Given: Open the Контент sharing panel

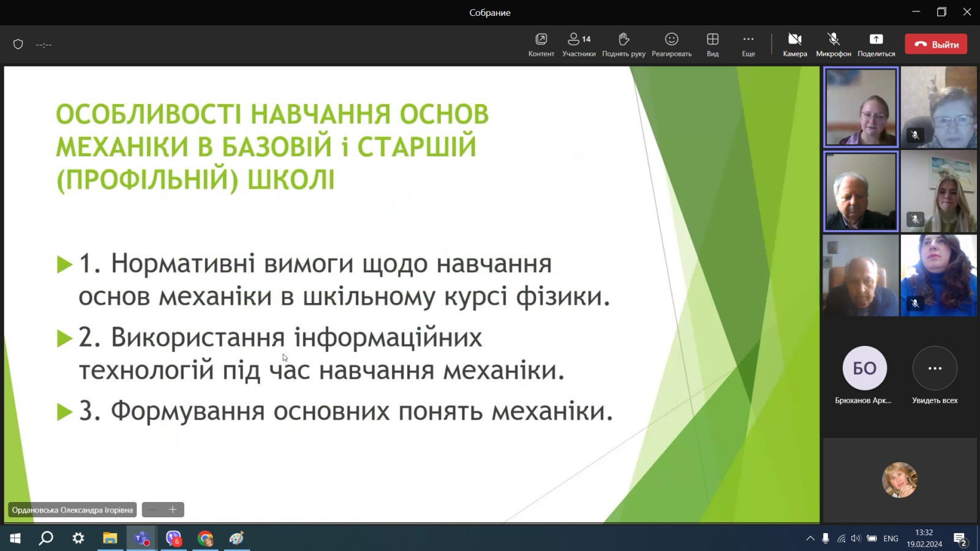Looking at the screenshot, I should [x=541, y=45].
